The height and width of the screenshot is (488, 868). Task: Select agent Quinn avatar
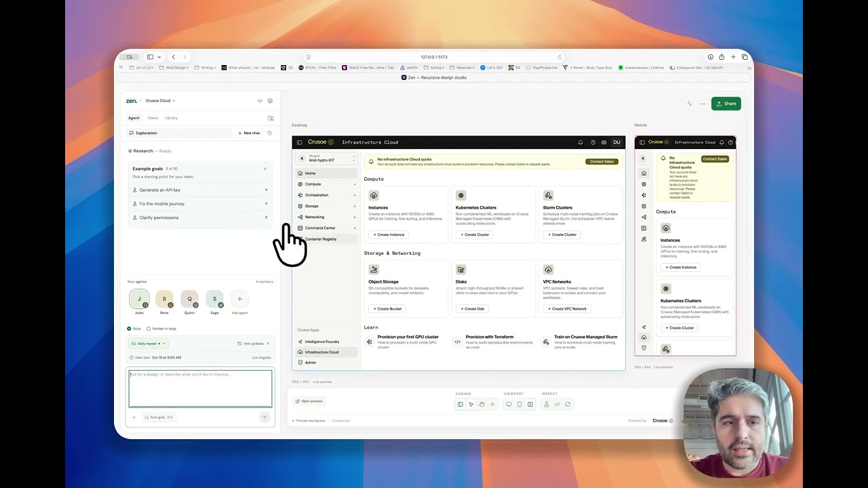click(x=189, y=299)
